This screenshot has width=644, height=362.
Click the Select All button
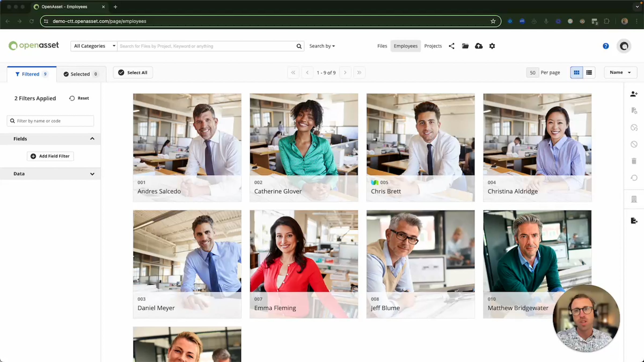[133, 73]
